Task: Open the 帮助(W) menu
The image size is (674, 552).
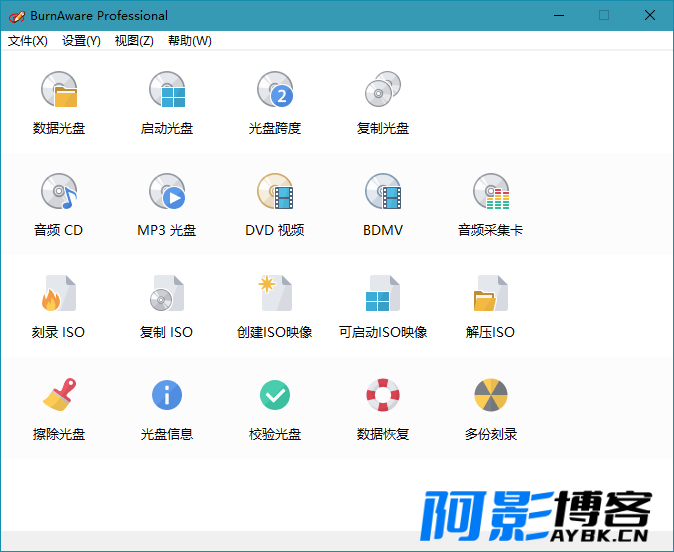Action: point(190,41)
